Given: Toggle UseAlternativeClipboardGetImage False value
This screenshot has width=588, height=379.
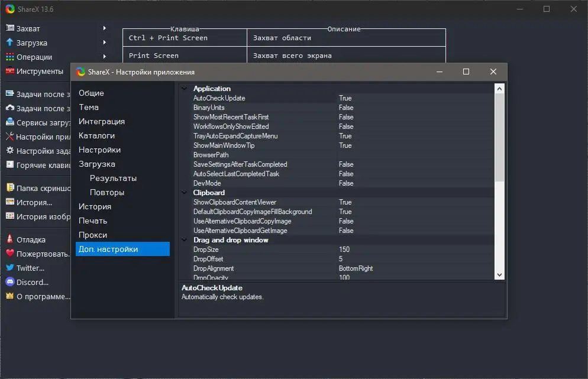Looking at the screenshot, I should click(x=415, y=231).
